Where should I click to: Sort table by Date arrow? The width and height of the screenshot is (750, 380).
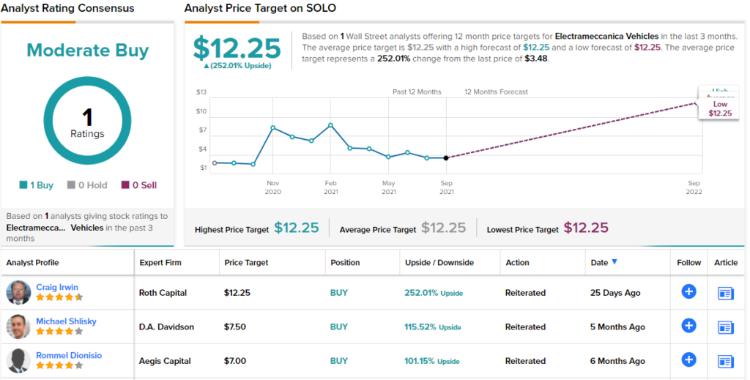(x=615, y=261)
